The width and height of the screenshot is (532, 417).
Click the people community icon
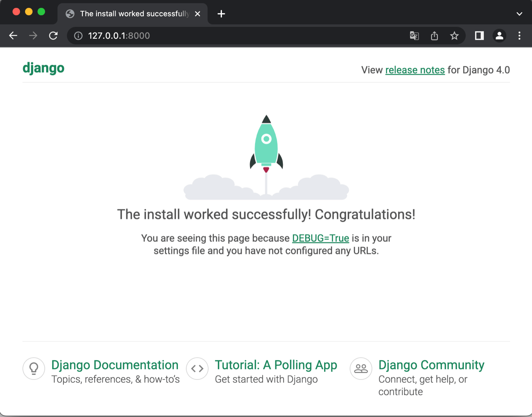(361, 368)
